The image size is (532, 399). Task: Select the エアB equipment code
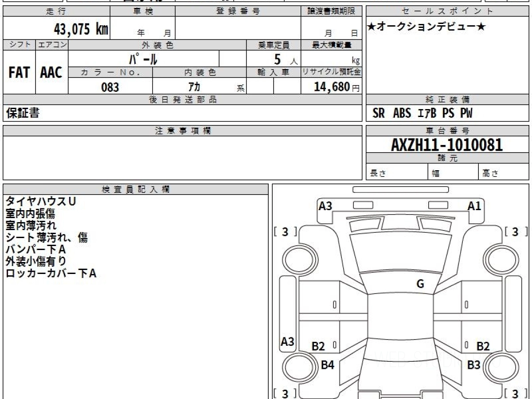click(427, 113)
